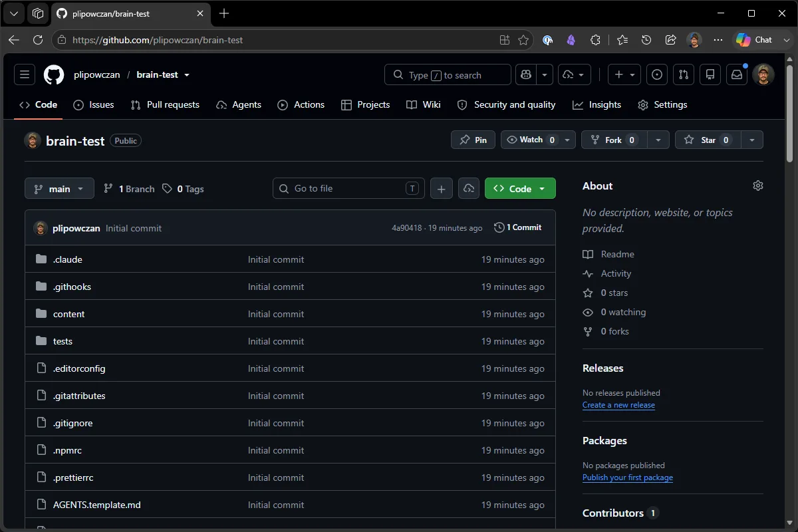Expand the brain-test repository switcher caret
798x532 pixels.
pyautogui.click(x=187, y=75)
